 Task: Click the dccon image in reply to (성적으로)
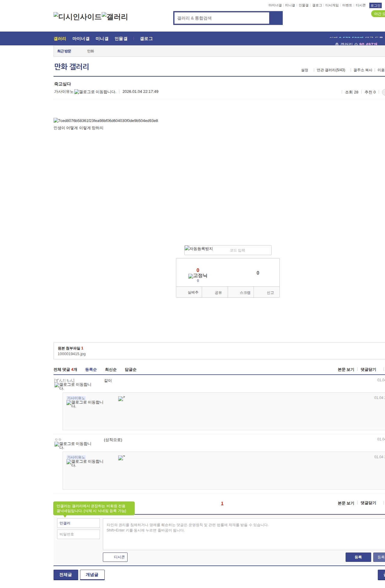[x=122, y=458]
